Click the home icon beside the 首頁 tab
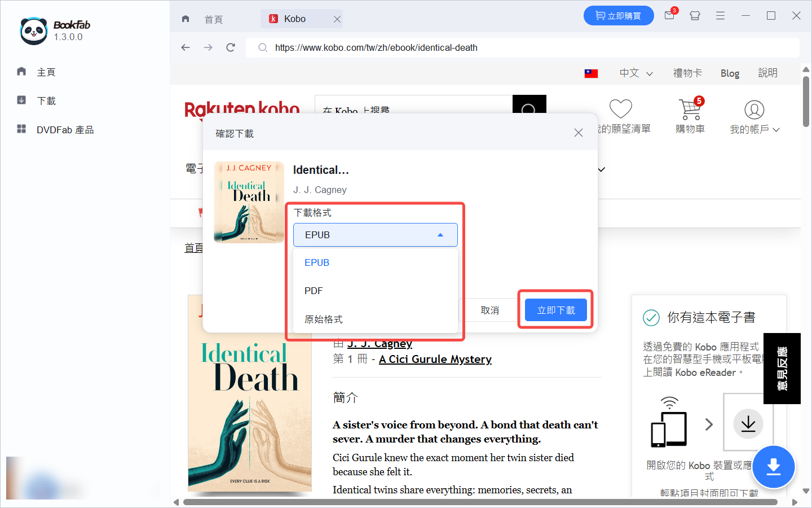 [186, 19]
